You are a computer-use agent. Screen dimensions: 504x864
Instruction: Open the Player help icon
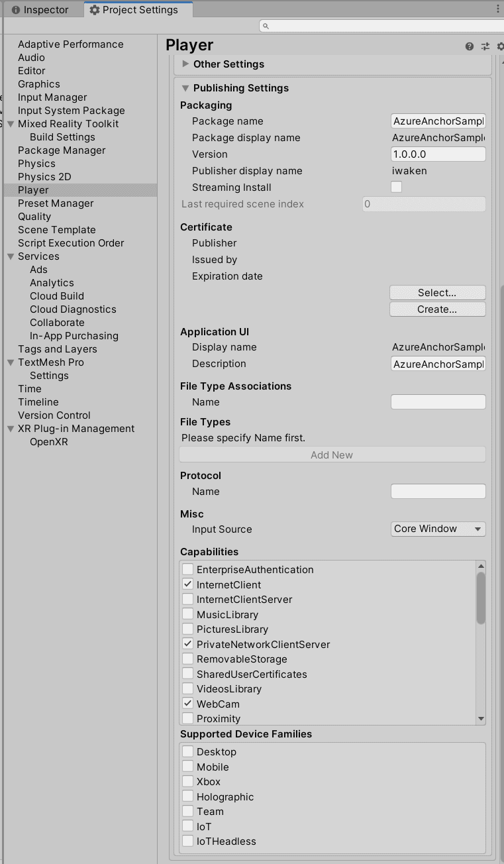(x=470, y=46)
